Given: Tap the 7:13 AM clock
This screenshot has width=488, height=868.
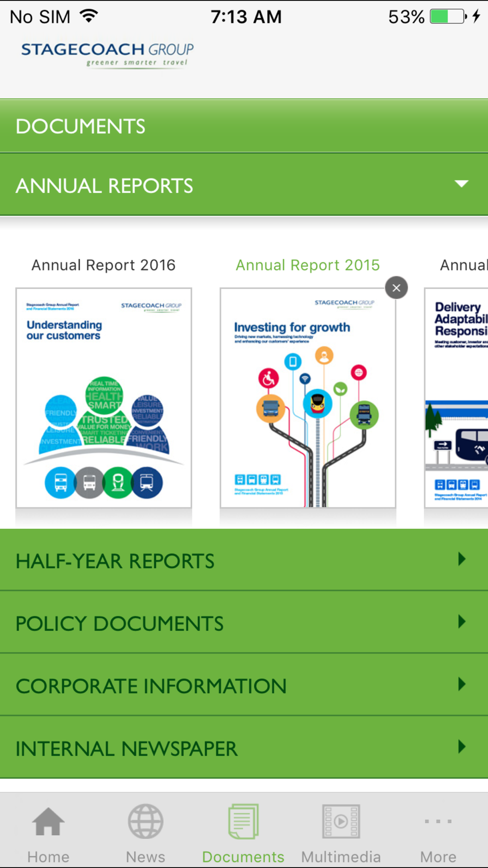Looking at the screenshot, I should 246,17.
